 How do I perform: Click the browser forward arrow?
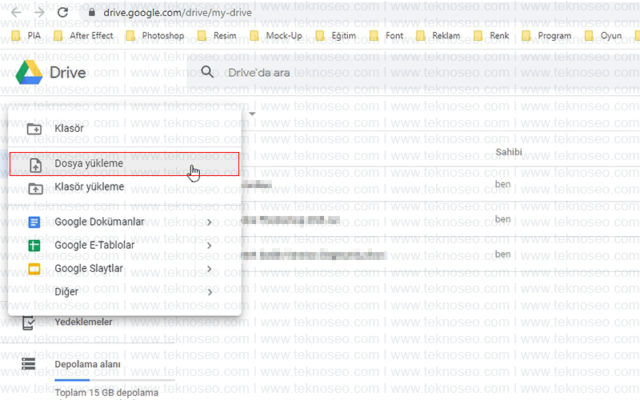click(x=39, y=12)
